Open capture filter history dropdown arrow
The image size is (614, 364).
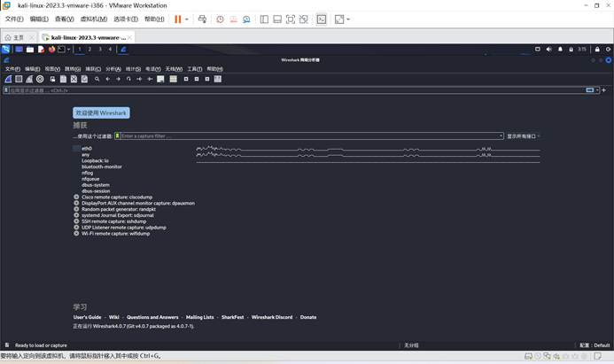501,136
